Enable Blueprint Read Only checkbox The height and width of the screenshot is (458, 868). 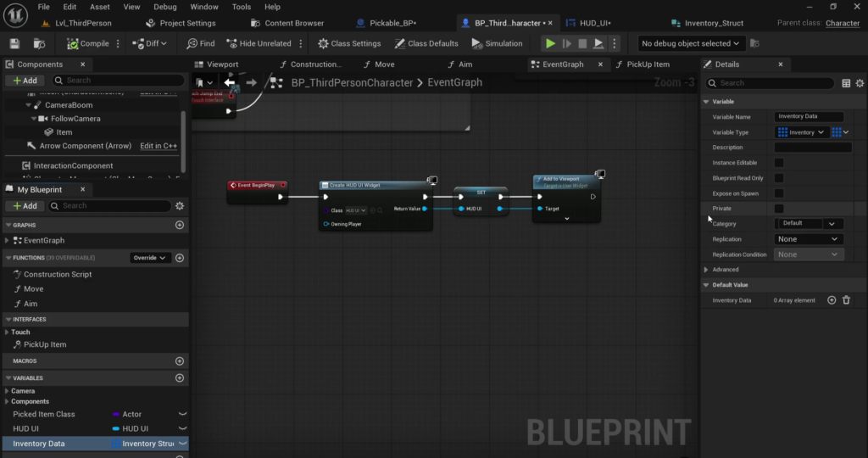click(x=779, y=178)
